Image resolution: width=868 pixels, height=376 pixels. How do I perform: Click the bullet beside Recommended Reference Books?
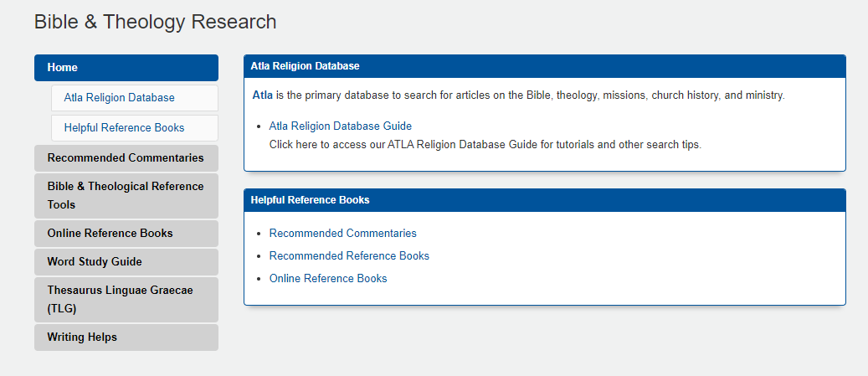point(259,256)
